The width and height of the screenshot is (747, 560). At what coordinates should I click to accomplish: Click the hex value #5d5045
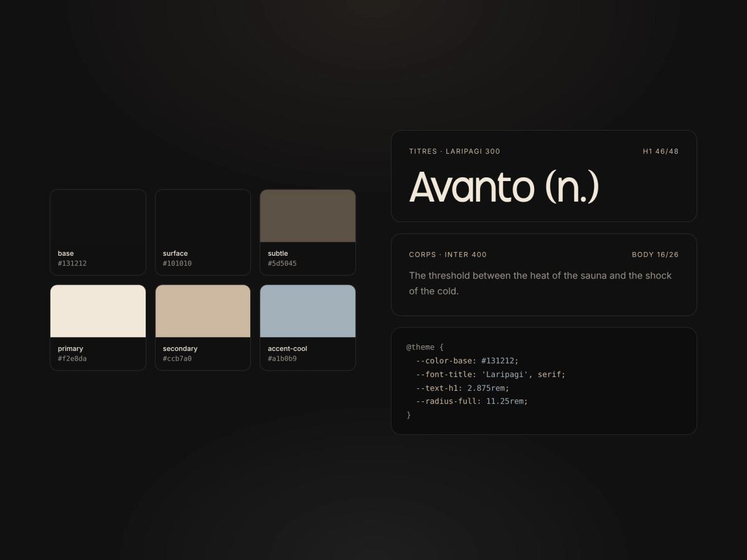coord(282,263)
